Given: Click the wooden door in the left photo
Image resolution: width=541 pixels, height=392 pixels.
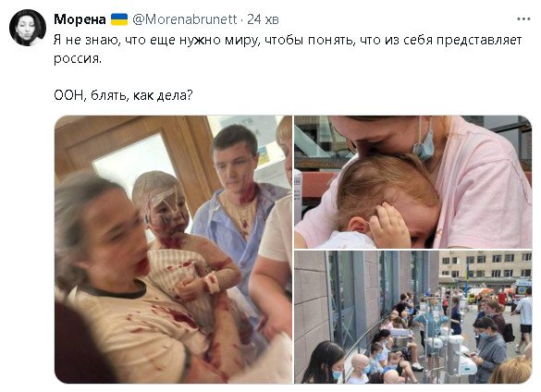Looking at the screenshot, I should 133,152.
